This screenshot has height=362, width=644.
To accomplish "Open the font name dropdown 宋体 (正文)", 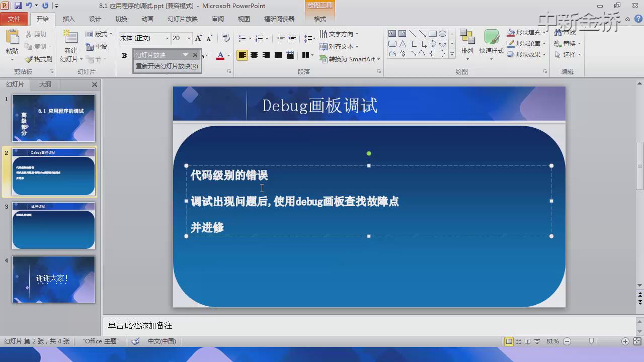I will (x=167, y=38).
